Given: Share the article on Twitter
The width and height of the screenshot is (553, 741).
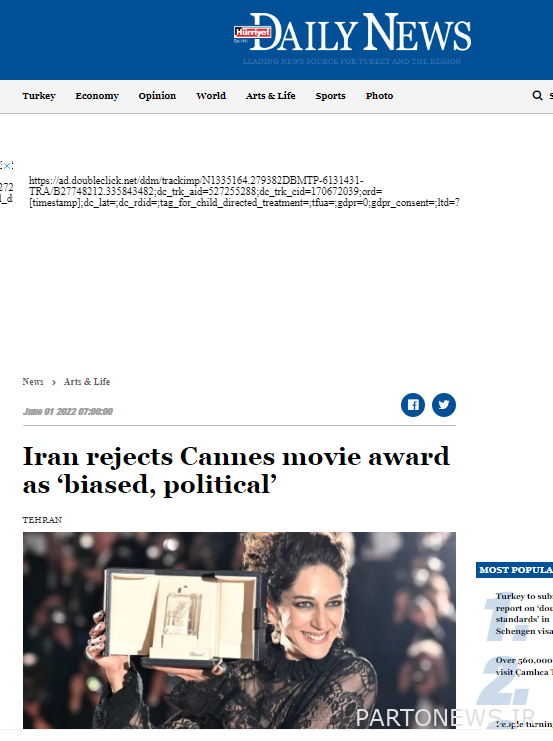Looking at the screenshot, I should (x=443, y=405).
